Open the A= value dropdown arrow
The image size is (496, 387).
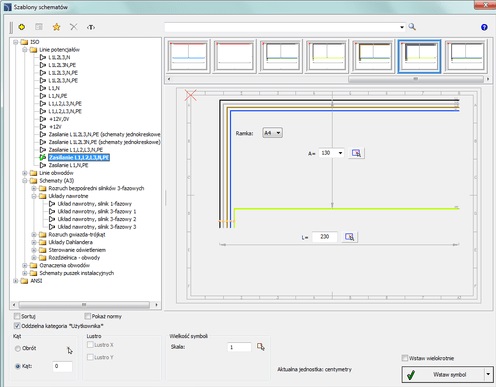coord(340,153)
